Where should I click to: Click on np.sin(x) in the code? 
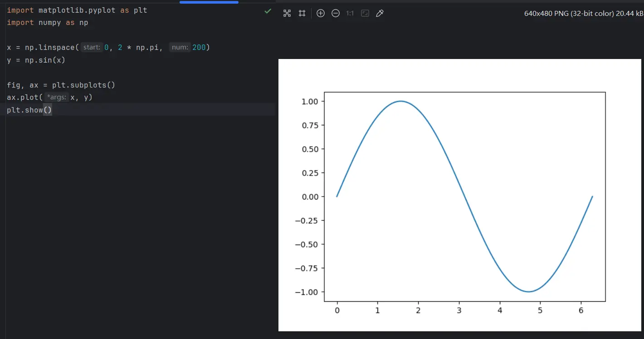pyautogui.click(x=45, y=60)
